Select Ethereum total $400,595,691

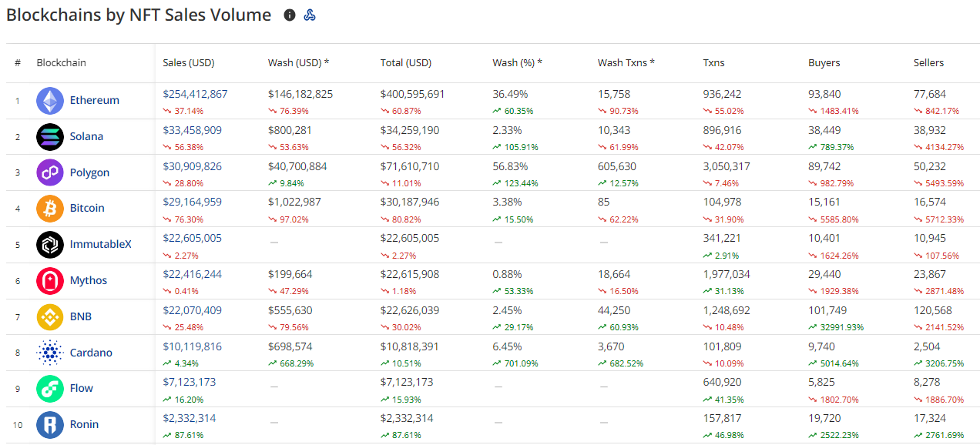coord(413,94)
